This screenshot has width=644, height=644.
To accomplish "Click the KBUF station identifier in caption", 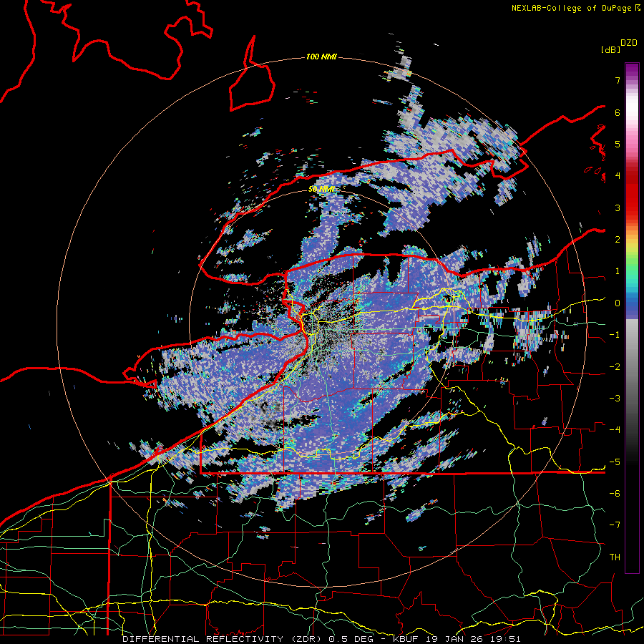I will pos(407,639).
